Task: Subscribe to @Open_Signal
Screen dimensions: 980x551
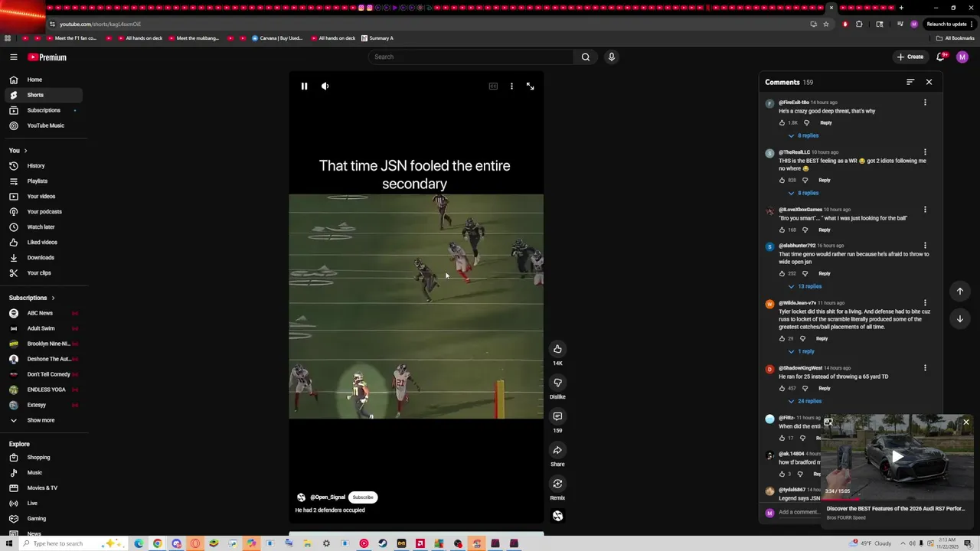Action: 363,497
